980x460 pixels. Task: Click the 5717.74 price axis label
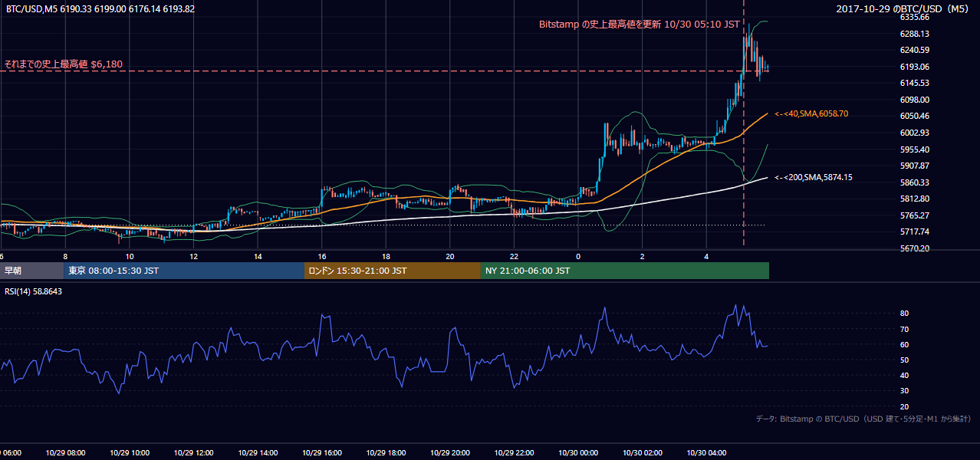click(914, 232)
